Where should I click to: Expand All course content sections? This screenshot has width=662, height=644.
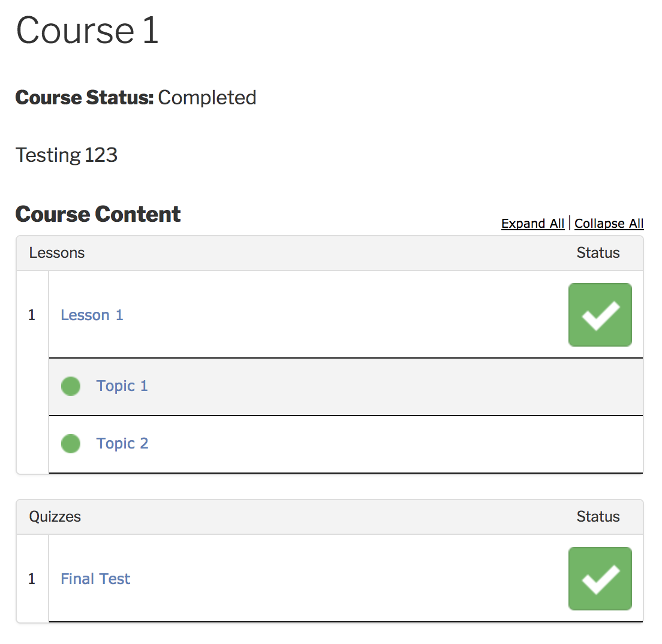532,223
